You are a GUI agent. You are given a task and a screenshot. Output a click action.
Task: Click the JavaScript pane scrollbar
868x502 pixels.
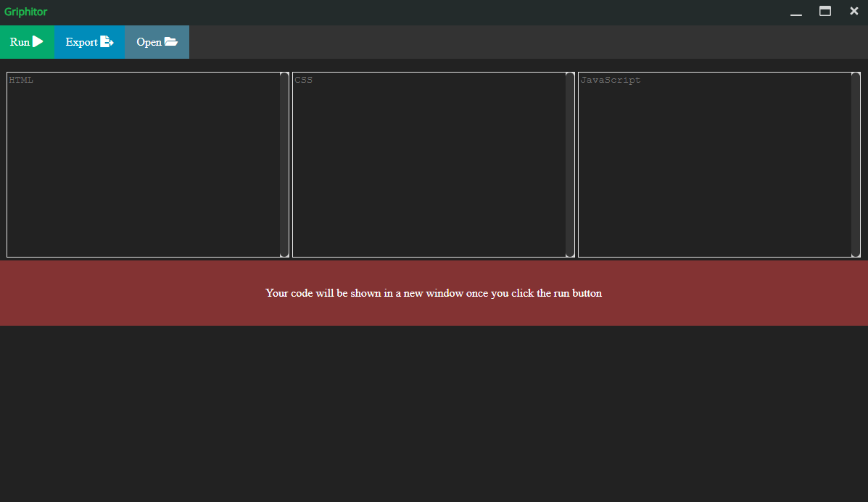[856, 163]
